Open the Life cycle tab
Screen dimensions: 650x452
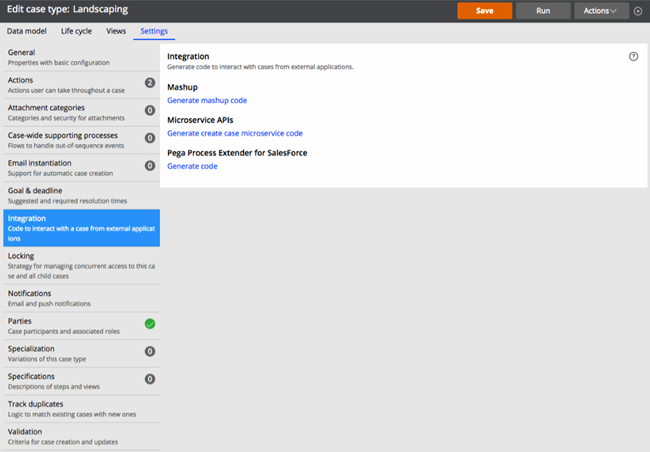(76, 31)
